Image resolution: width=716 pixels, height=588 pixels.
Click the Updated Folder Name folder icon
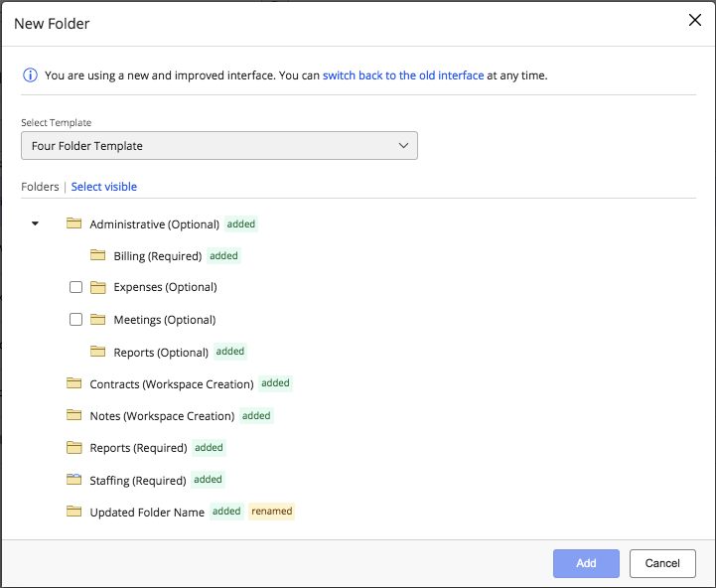[x=73, y=512]
